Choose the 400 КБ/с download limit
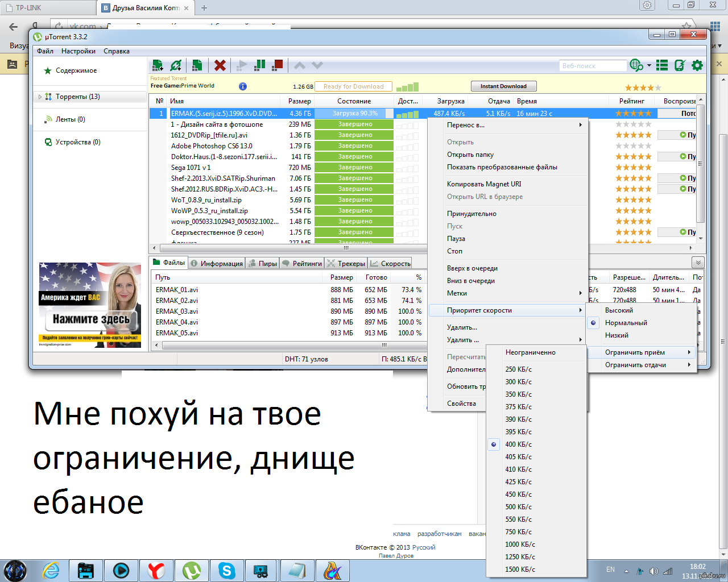This screenshot has height=582, width=728. (536, 444)
